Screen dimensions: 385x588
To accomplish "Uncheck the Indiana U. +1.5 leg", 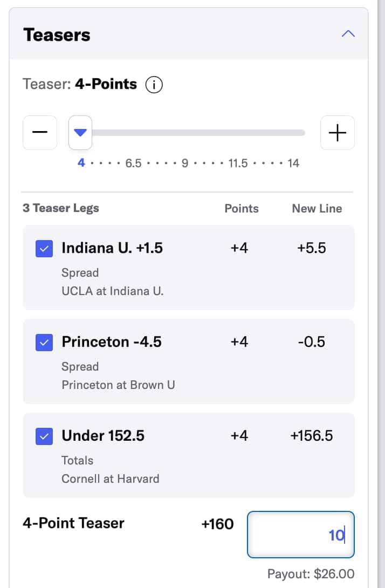I will tap(44, 249).
